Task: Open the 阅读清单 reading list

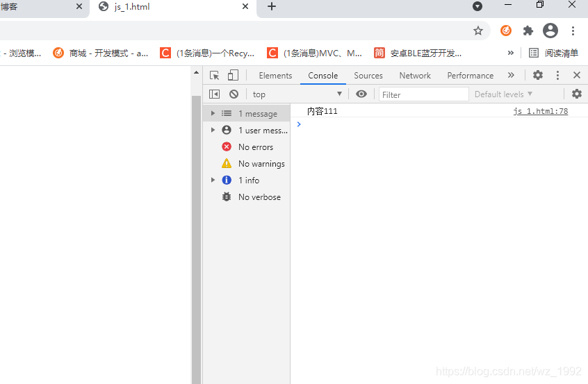Action: (553, 53)
